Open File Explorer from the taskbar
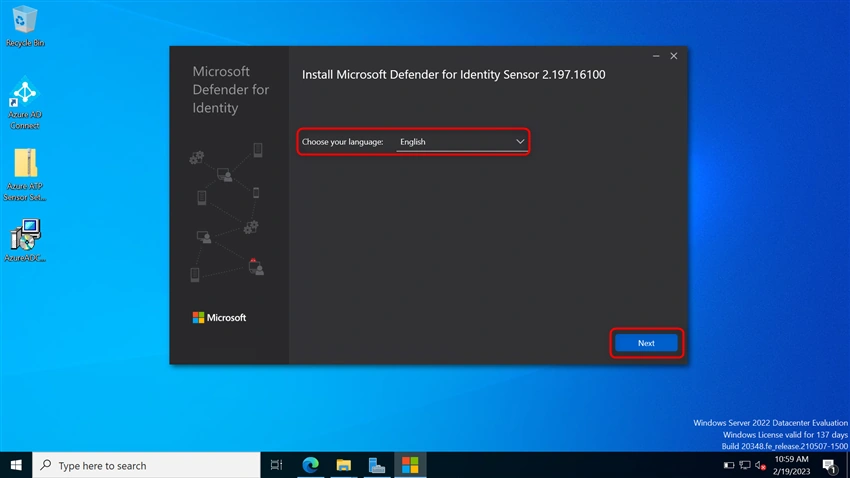This screenshot has width=850, height=478. point(344,465)
